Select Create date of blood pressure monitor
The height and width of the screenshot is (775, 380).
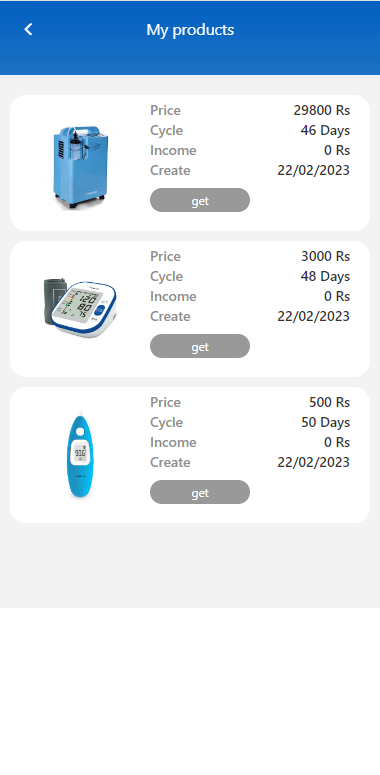[314, 316]
